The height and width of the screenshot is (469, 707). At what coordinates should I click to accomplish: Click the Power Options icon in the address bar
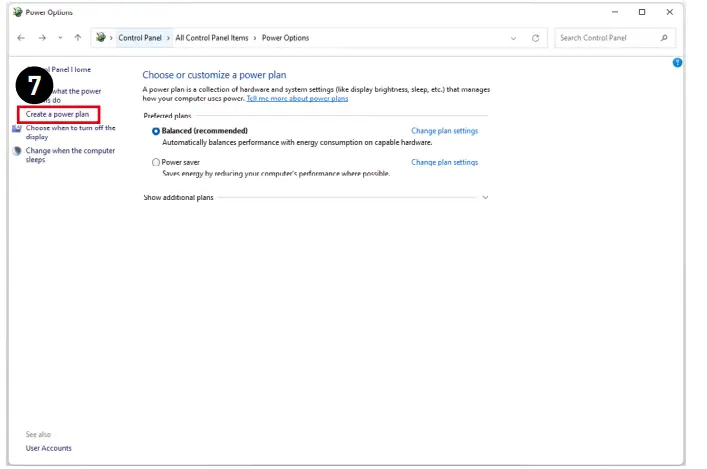pos(100,38)
